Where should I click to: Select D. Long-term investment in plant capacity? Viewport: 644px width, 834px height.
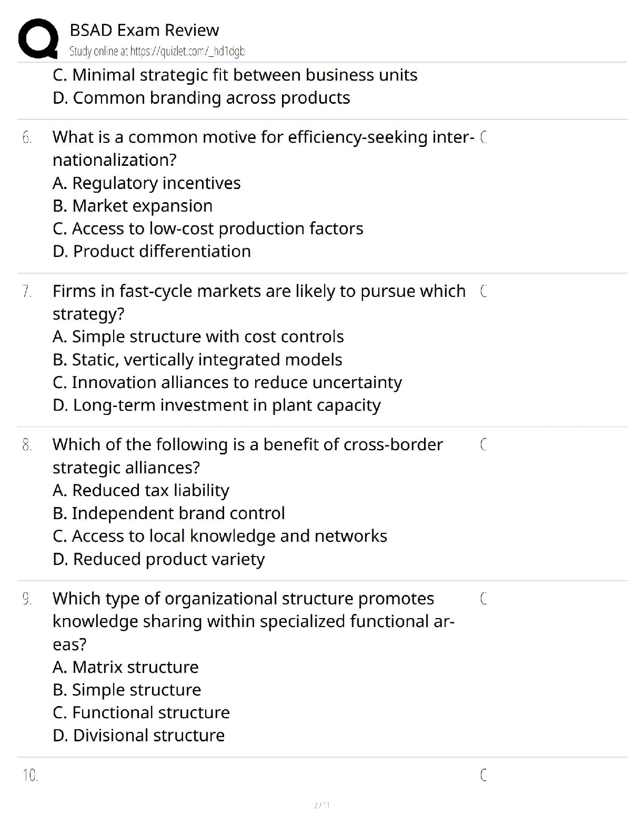(x=216, y=405)
